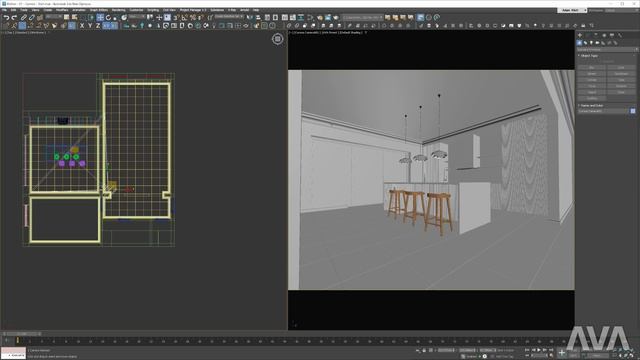640x360 pixels.
Task: Click the Sphere primitive button
Action: pos(592,74)
